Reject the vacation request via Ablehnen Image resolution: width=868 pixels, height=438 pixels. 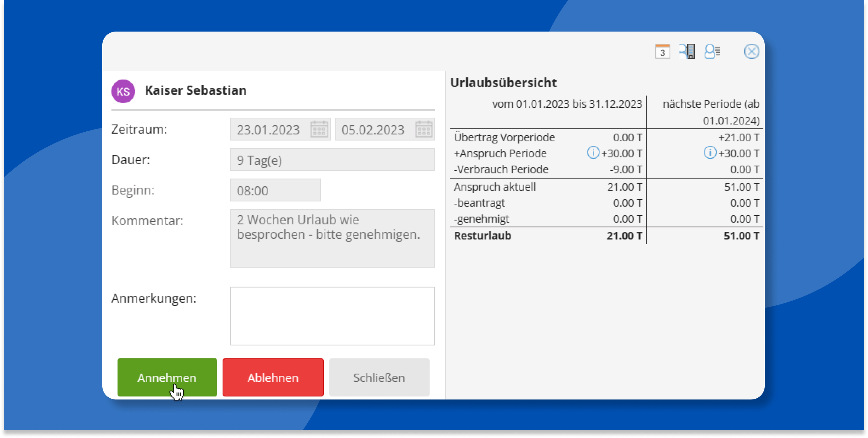pos(272,377)
